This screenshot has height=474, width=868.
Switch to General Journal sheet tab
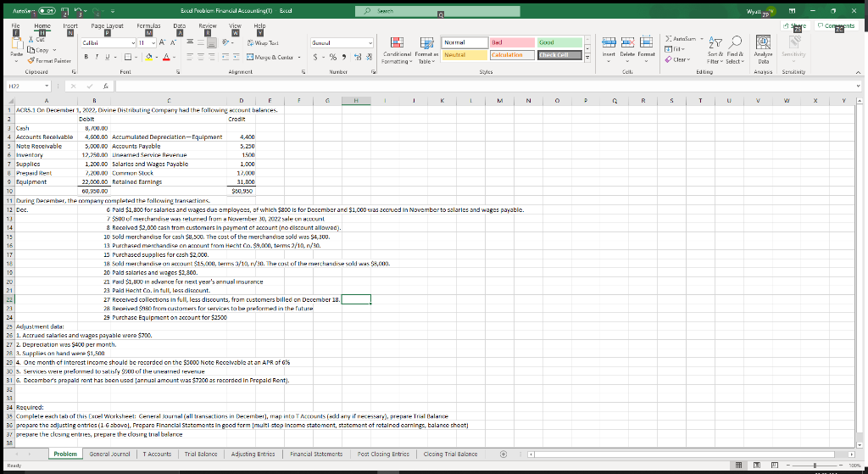point(109,454)
